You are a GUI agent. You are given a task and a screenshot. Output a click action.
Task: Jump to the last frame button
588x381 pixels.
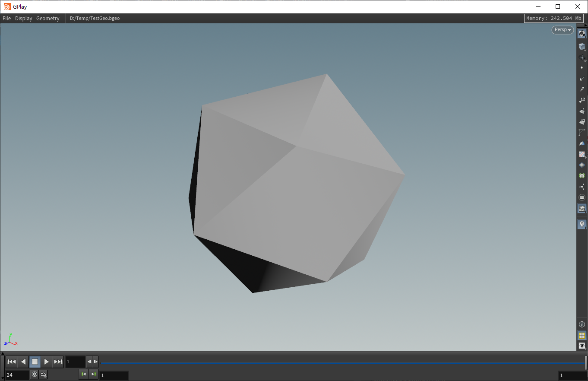pos(58,362)
